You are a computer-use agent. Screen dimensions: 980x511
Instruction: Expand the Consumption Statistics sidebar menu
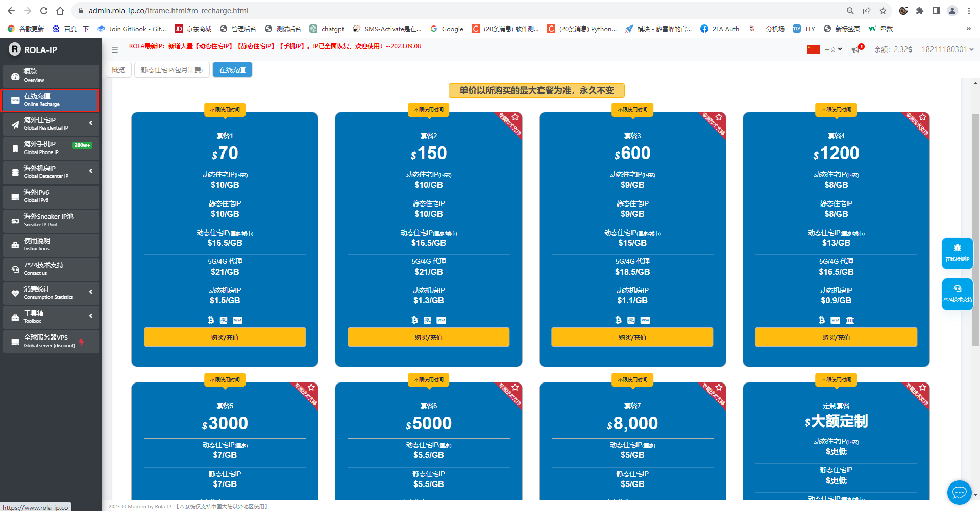(x=51, y=292)
